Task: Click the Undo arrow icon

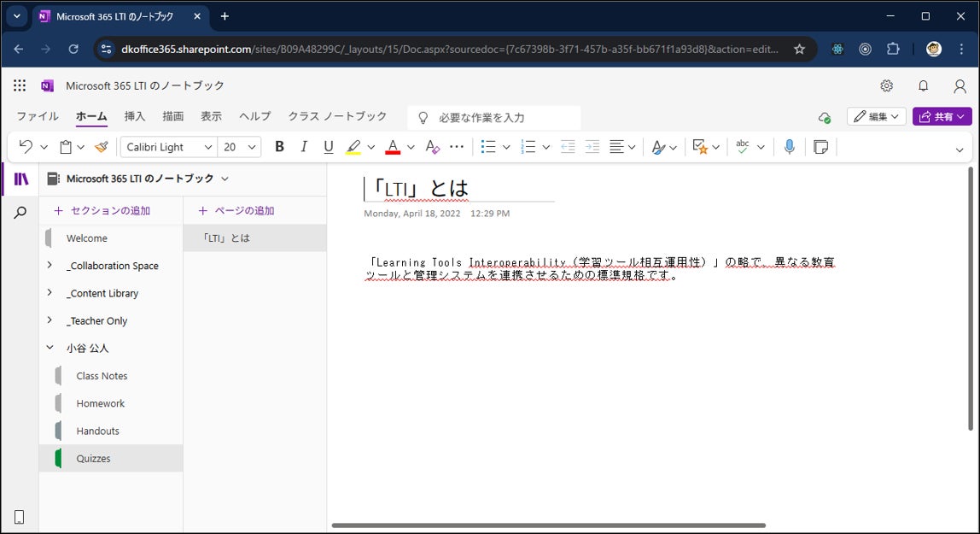Action: click(26, 147)
